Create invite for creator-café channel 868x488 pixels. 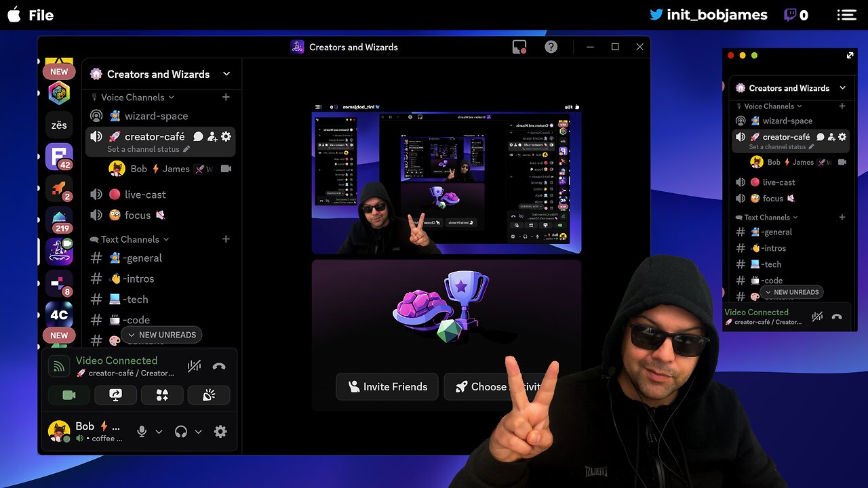212,136
